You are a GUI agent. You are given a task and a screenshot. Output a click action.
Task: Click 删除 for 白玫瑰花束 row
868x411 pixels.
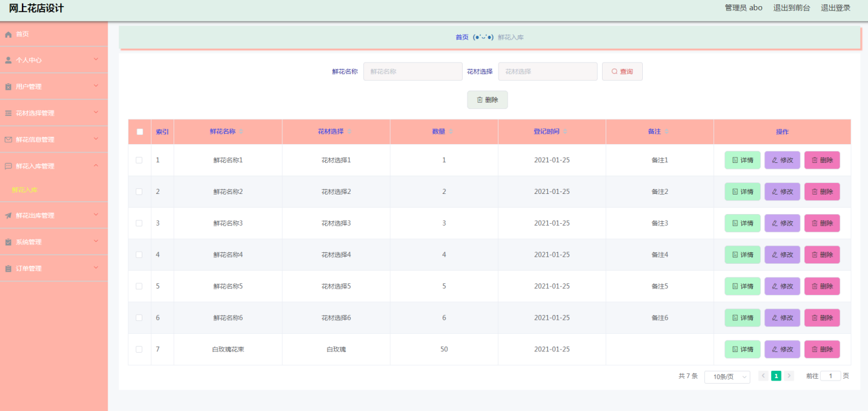click(822, 350)
